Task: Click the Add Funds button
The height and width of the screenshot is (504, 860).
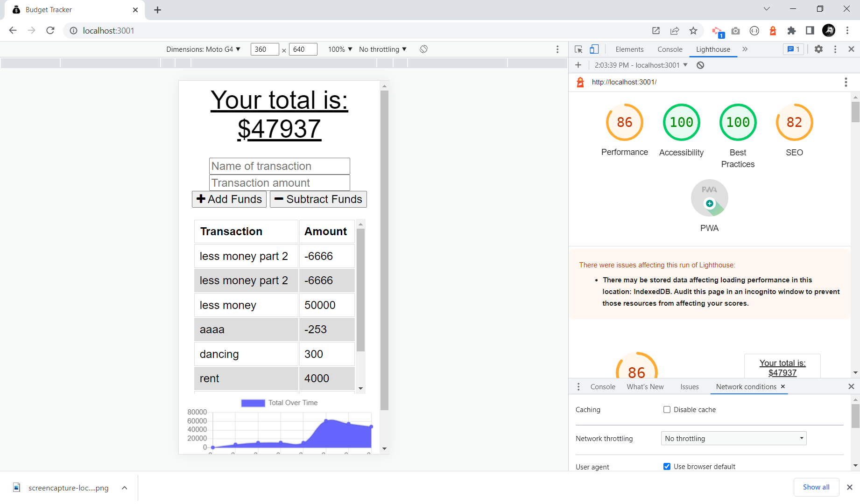Action: click(x=229, y=199)
